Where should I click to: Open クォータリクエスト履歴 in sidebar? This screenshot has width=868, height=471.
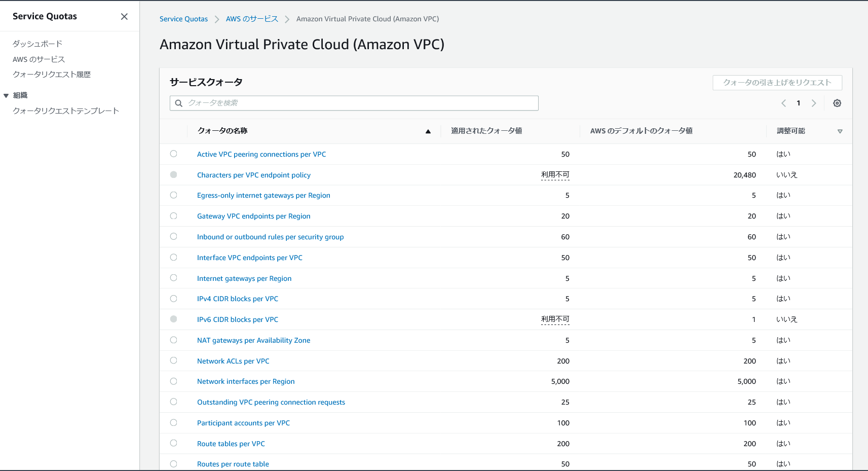click(52, 75)
